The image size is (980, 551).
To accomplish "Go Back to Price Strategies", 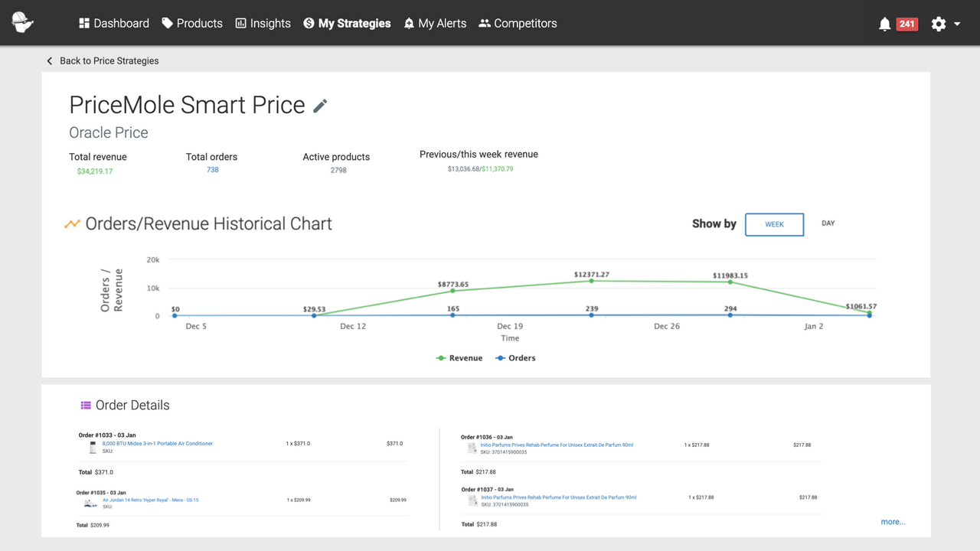I will 103,60.
